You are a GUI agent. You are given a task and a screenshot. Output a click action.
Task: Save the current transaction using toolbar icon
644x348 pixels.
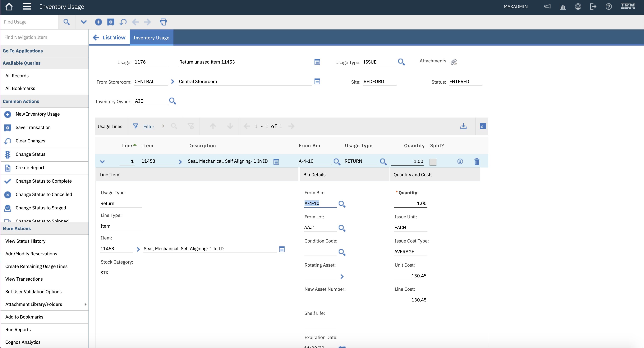111,22
